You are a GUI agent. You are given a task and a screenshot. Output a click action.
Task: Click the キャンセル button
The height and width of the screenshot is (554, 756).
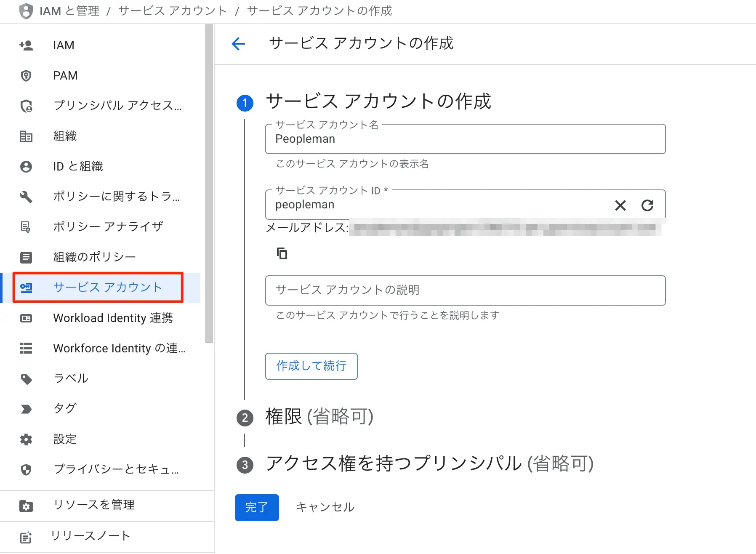(325, 507)
